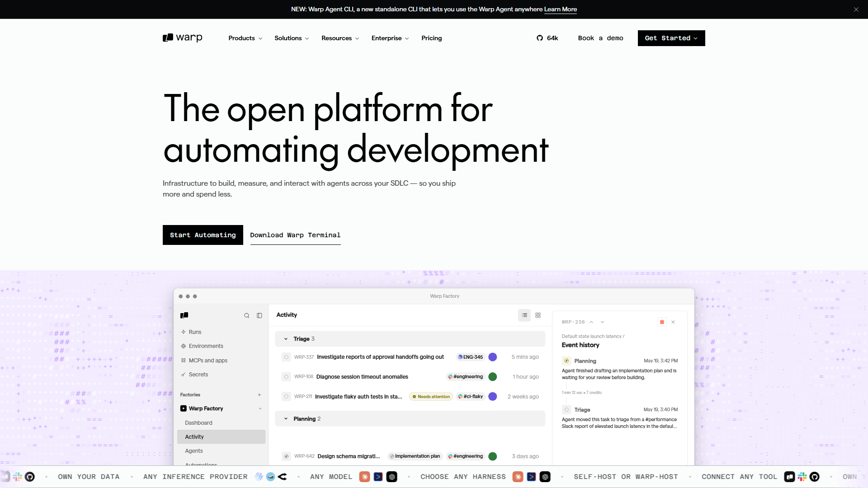Viewport: 868px width, 488px height.
Task: Click #engineering tag on WRP-108 row
Action: (465, 377)
